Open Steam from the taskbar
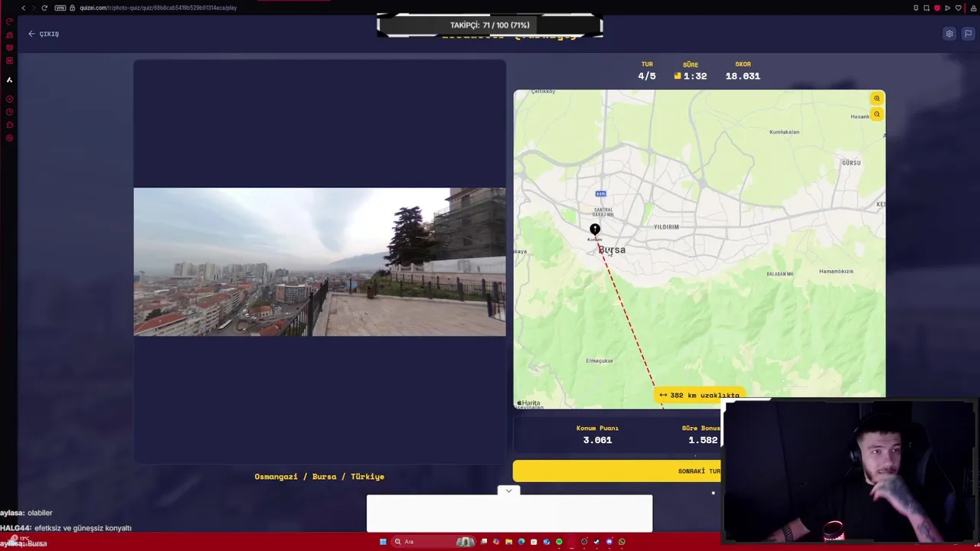The height and width of the screenshot is (551, 980). coord(596,542)
